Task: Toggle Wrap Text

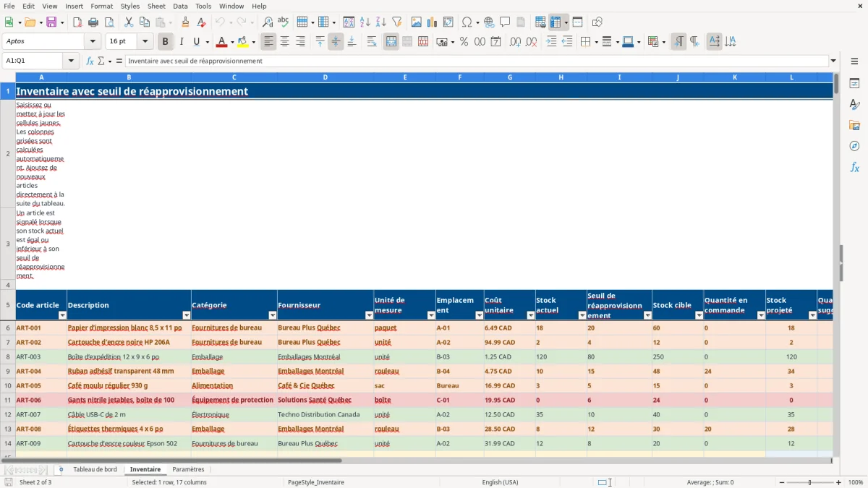Action: point(372,42)
